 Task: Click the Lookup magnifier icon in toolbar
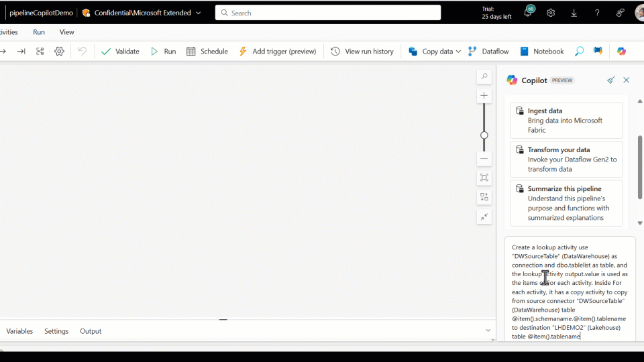pyautogui.click(x=579, y=52)
